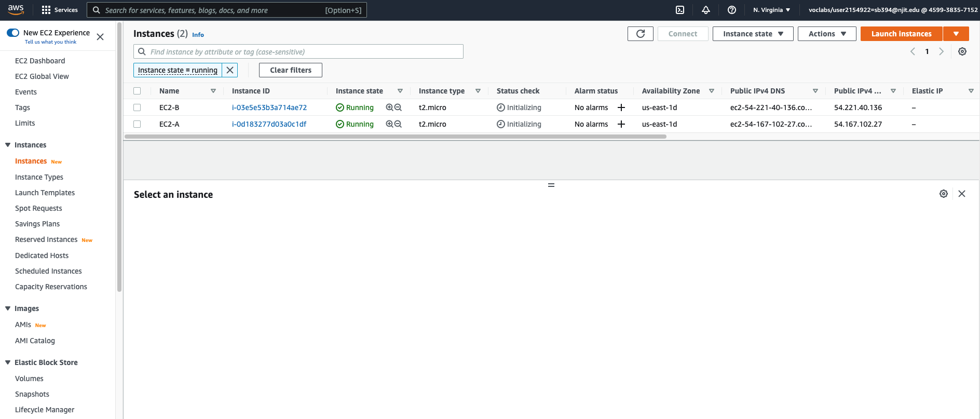Click the Instance state = running filter token

pyautogui.click(x=178, y=70)
